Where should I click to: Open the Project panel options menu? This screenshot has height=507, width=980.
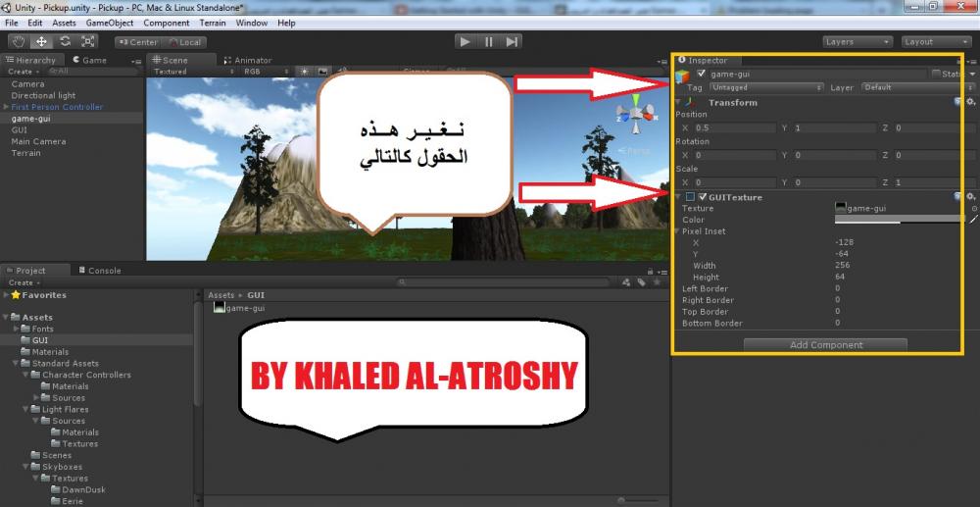coord(661,272)
